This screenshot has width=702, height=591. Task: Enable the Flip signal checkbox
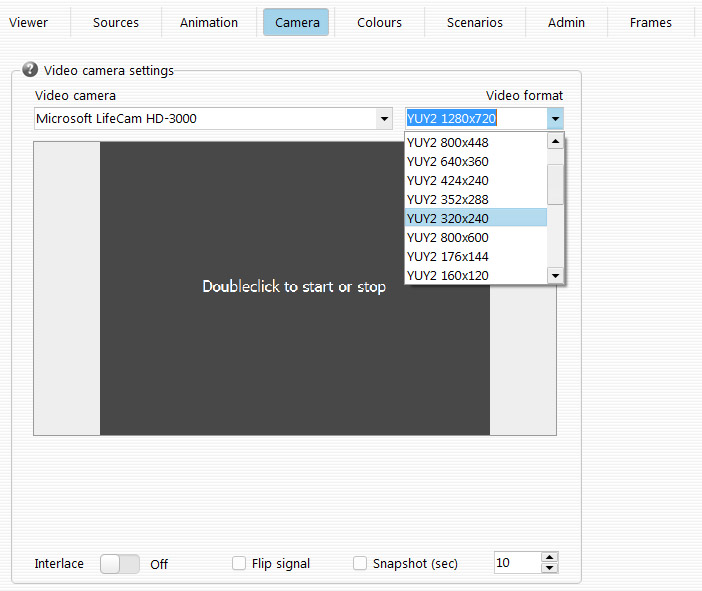pos(239,564)
